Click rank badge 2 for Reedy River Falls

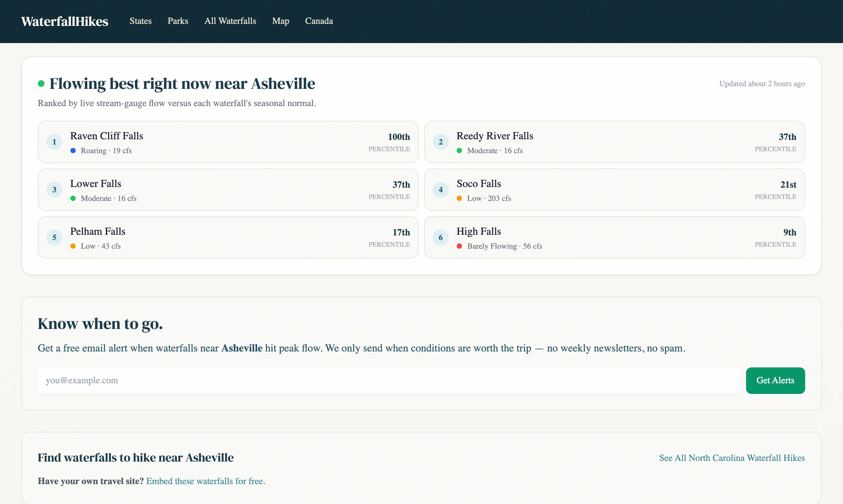tap(440, 142)
